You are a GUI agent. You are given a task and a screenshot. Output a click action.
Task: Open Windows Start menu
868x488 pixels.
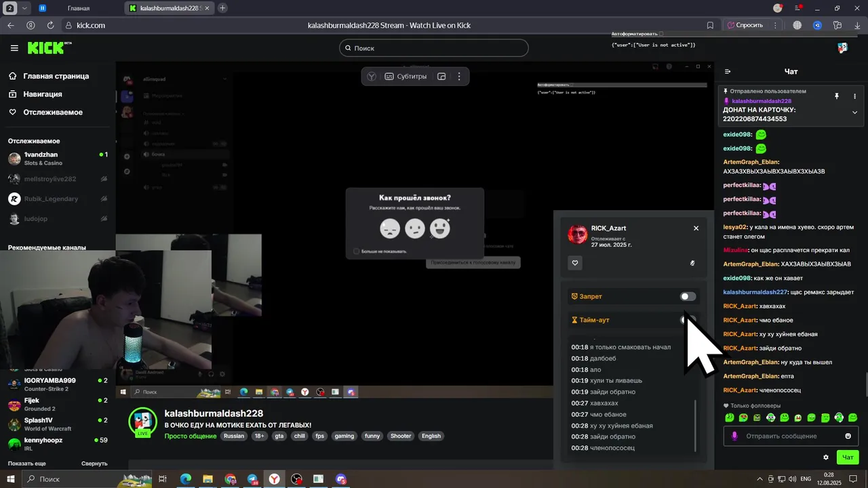(x=10, y=479)
